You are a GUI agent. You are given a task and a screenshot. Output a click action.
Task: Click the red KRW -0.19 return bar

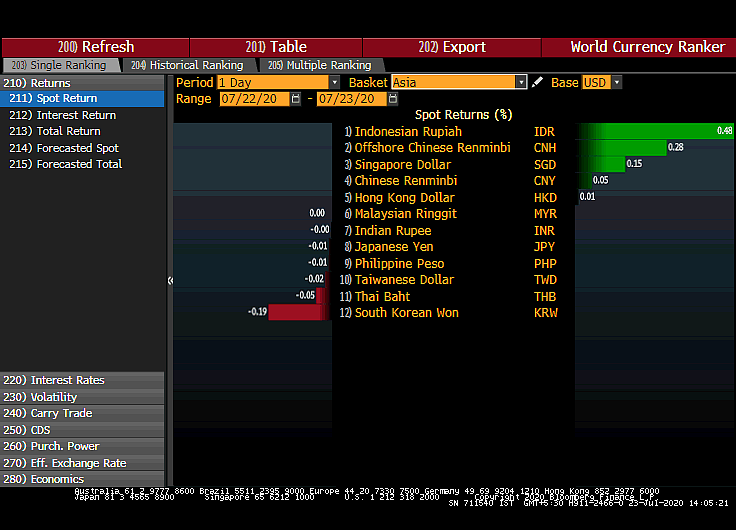coord(299,312)
